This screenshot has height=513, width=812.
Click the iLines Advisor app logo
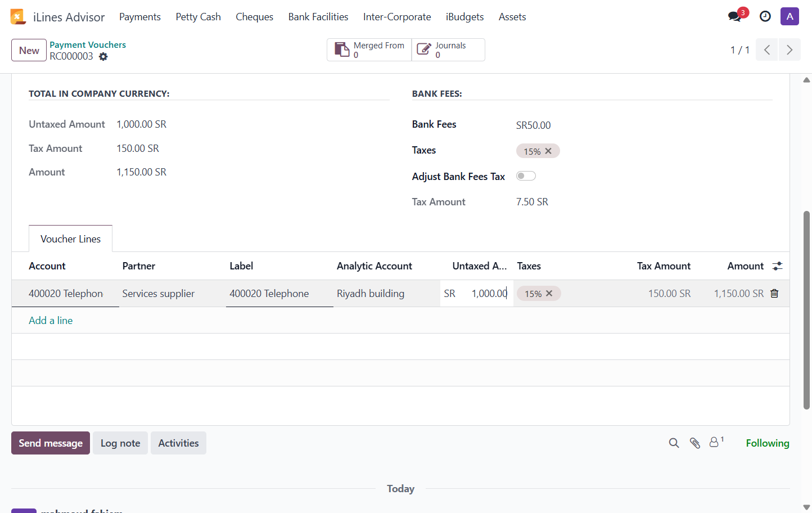[x=18, y=17]
